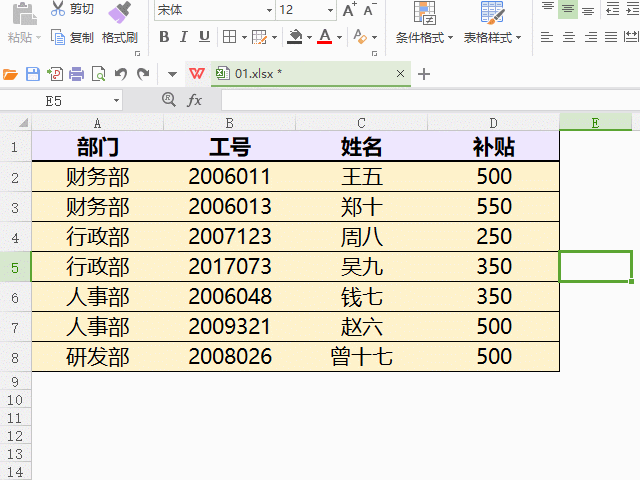Screen dimensions: 640x480
Task: Click the insert function fx icon
Action: (x=194, y=100)
